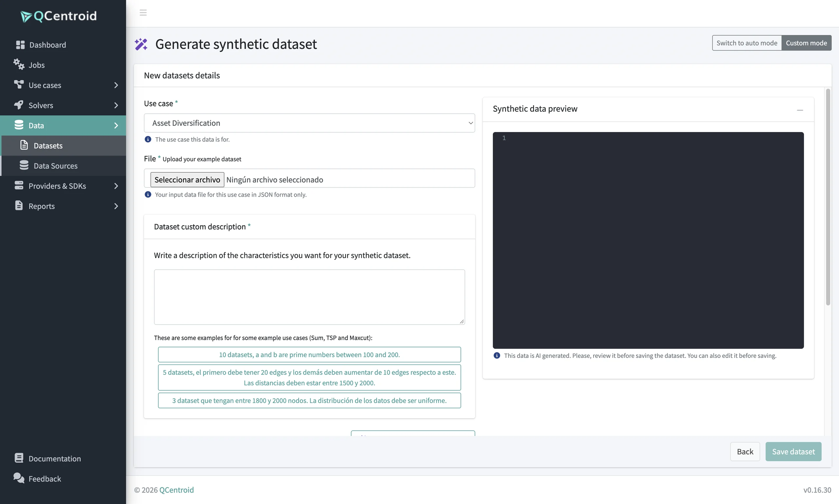Use the prime numbers example description
839x504 pixels.
click(x=309, y=355)
